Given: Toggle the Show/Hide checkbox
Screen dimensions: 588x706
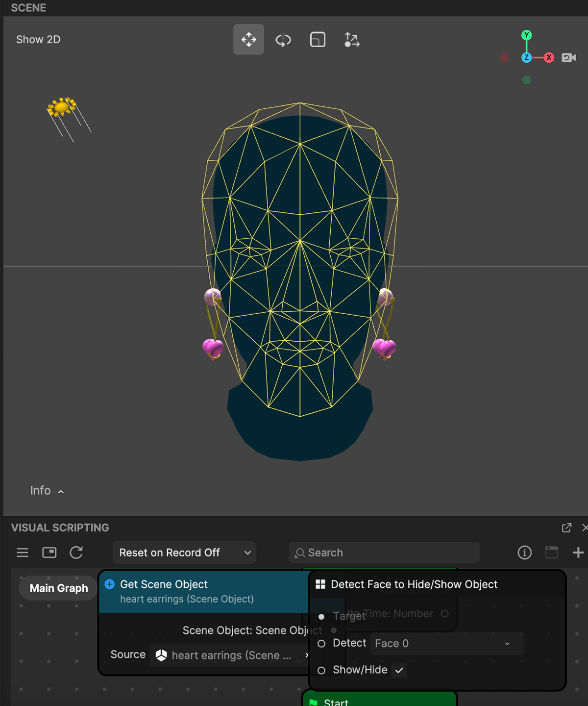Looking at the screenshot, I should (x=399, y=670).
